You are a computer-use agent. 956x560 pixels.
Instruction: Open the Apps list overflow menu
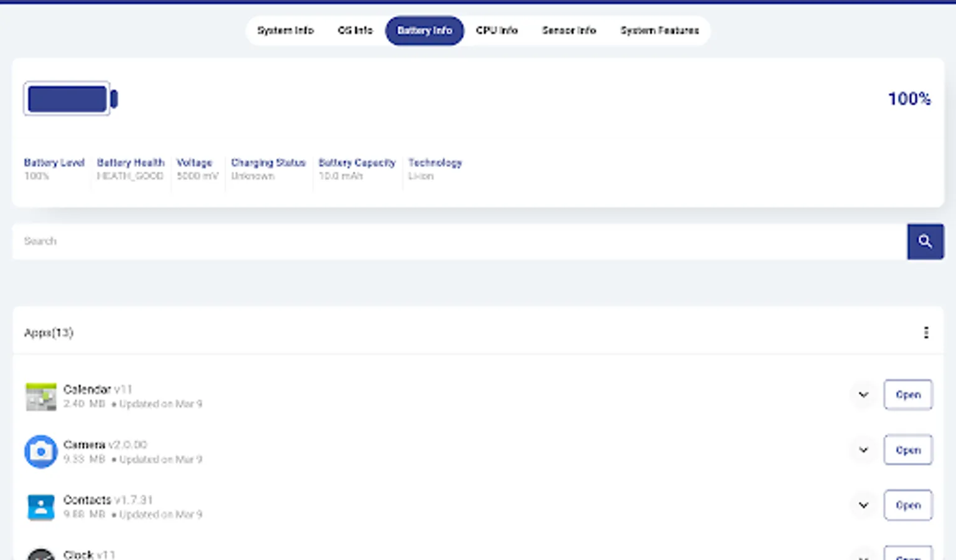(x=926, y=332)
